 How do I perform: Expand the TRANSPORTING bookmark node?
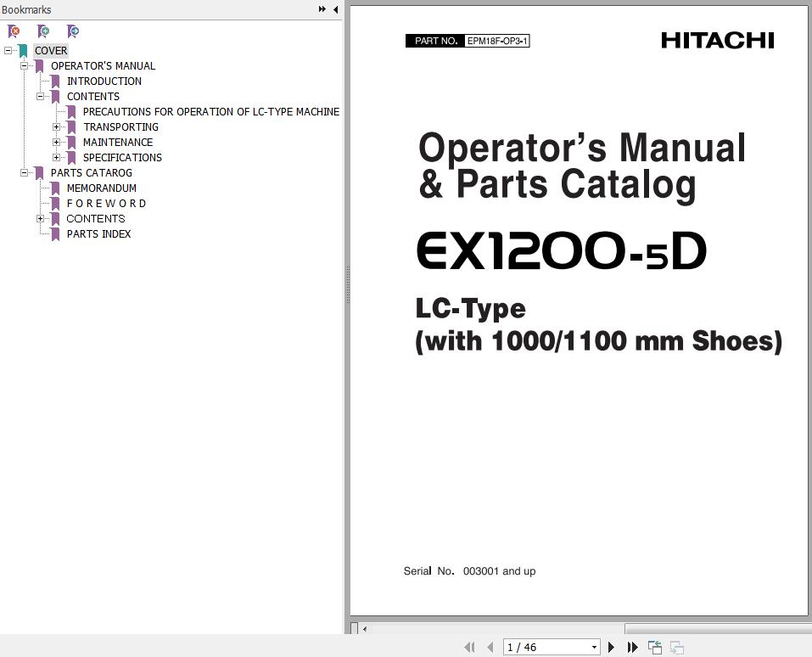pyautogui.click(x=56, y=127)
